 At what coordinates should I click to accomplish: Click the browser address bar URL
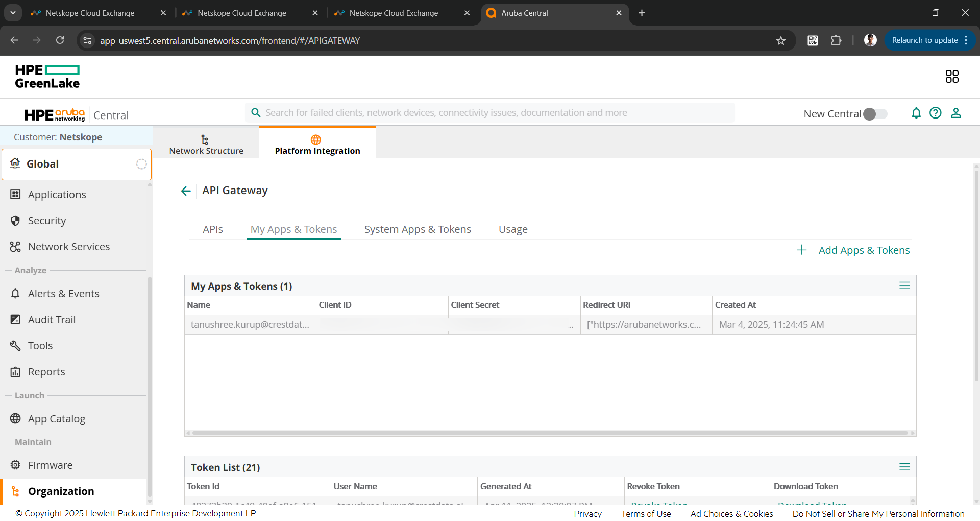coord(230,40)
